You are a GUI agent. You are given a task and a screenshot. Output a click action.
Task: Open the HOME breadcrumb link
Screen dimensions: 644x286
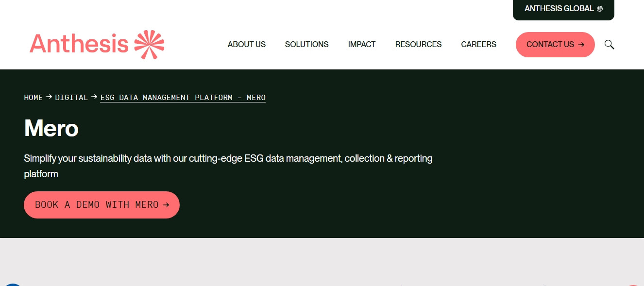click(x=33, y=97)
